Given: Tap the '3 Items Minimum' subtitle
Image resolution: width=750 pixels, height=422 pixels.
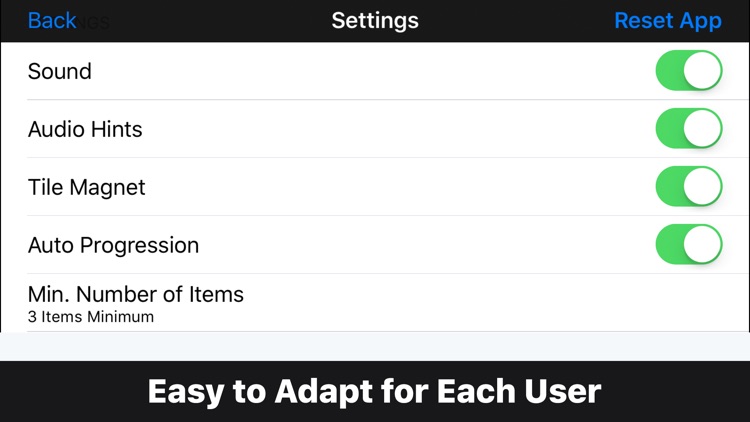Looking at the screenshot, I should pos(91,317).
